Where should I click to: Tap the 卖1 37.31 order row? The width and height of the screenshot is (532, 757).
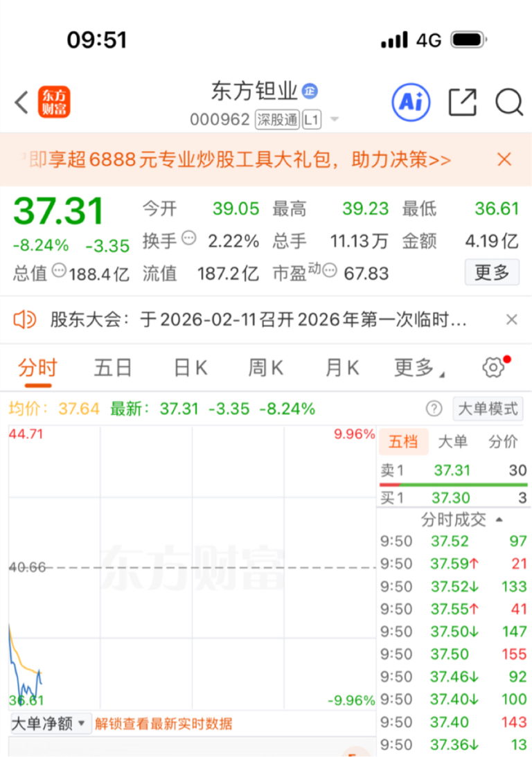[453, 470]
